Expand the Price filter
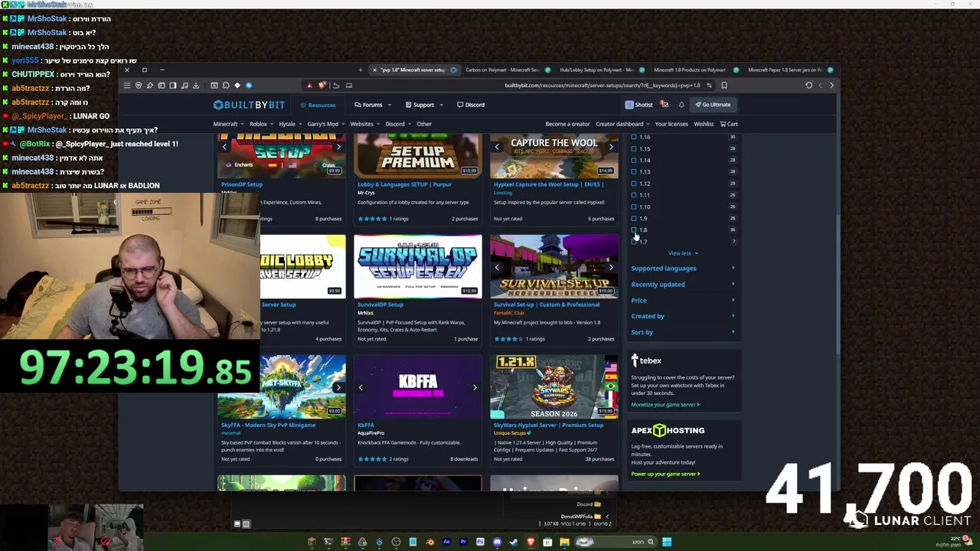This screenshot has height=551, width=980. (682, 300)
